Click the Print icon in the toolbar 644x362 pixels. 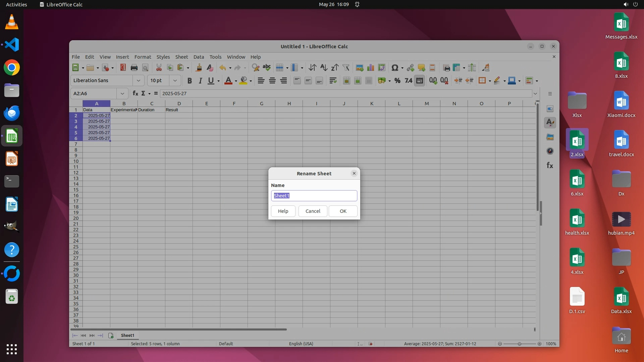[134, 68]
